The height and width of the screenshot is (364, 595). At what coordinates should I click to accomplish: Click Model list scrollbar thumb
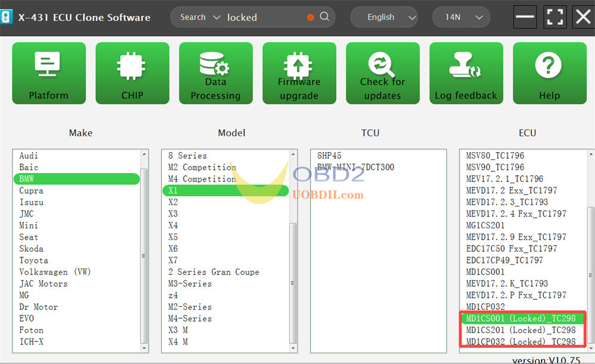click(x=293, y=283)
